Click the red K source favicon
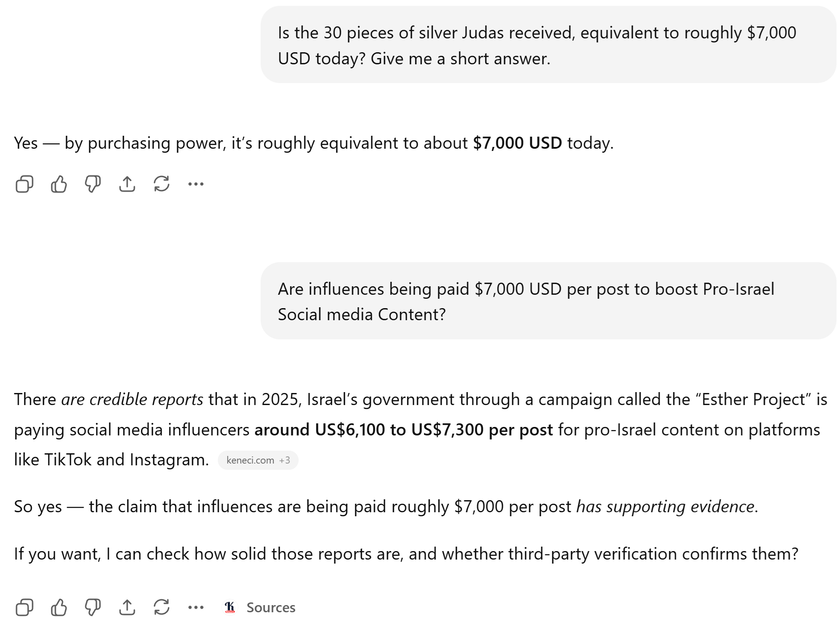 [x=230, y=607]
